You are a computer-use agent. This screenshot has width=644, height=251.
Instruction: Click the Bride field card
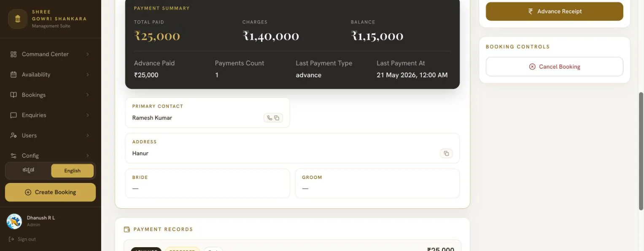point(207,183)
